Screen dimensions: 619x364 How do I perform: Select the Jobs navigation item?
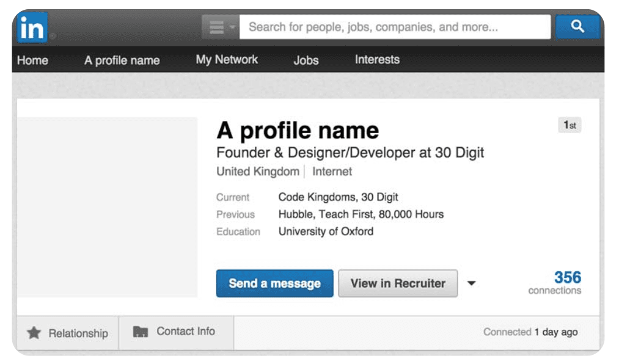pos(306,60)
